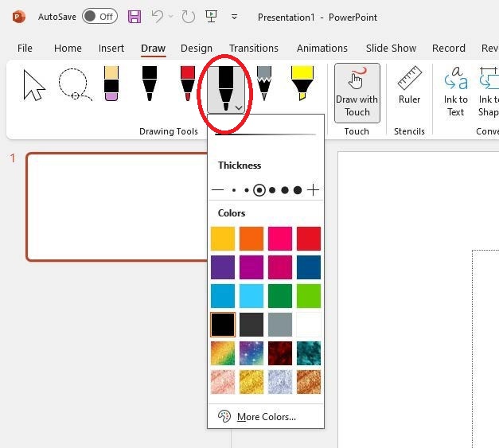Pick the dark purple color swatch
Image resolution: width=499 pixels, height=448 pixels.
click(223, 267)
